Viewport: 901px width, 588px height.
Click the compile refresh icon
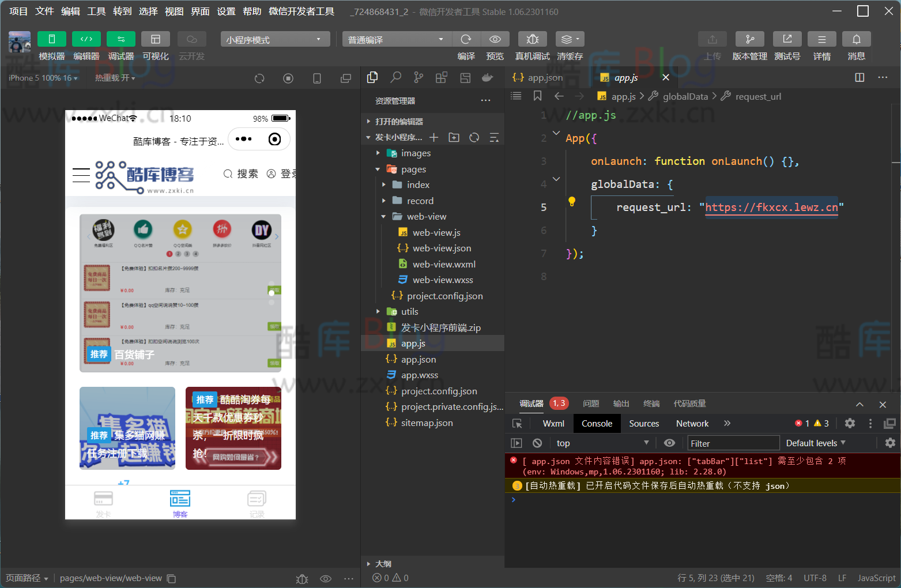tap(466, 39)
